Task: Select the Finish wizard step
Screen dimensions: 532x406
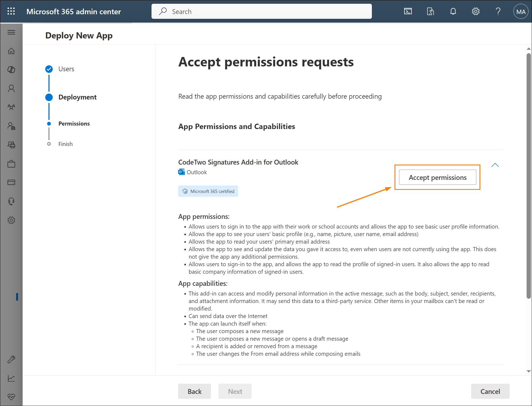Action: click(x=65, y=144)
